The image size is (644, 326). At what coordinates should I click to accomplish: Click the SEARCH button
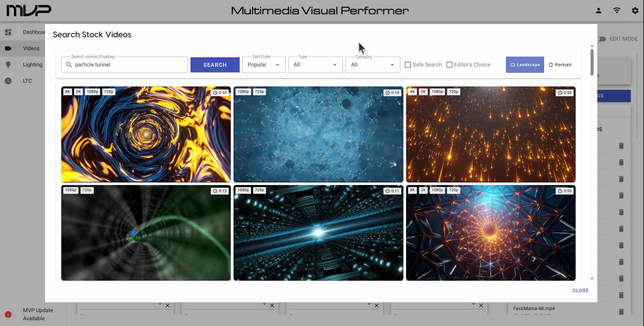tap(215, 64)
